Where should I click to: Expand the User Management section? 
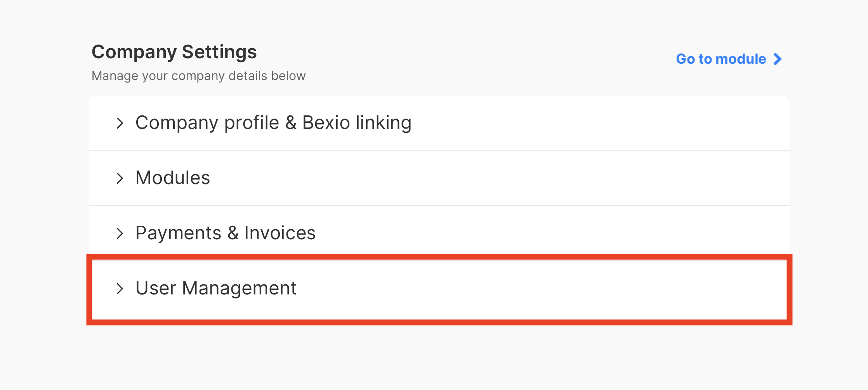(x=216, y=288)
